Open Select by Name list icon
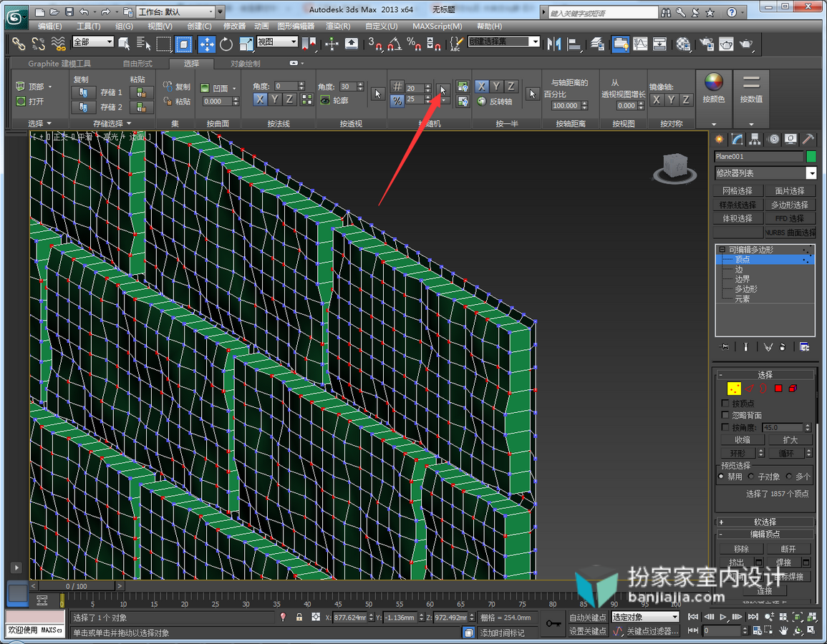 point(143,44)
